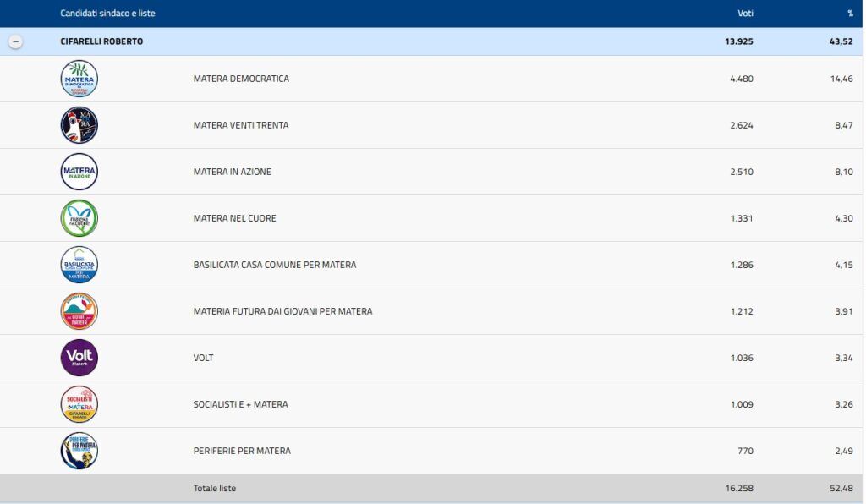The image size is (866, 504).
Task: Collapse the Cifarelli Roberto candidate row
Action: [x=15, y=41]
